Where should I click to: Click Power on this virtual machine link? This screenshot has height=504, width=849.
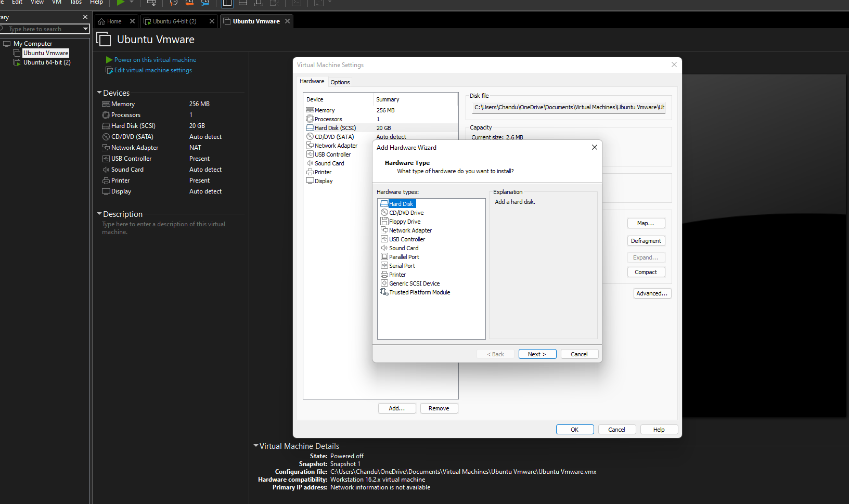coord(155,60)
